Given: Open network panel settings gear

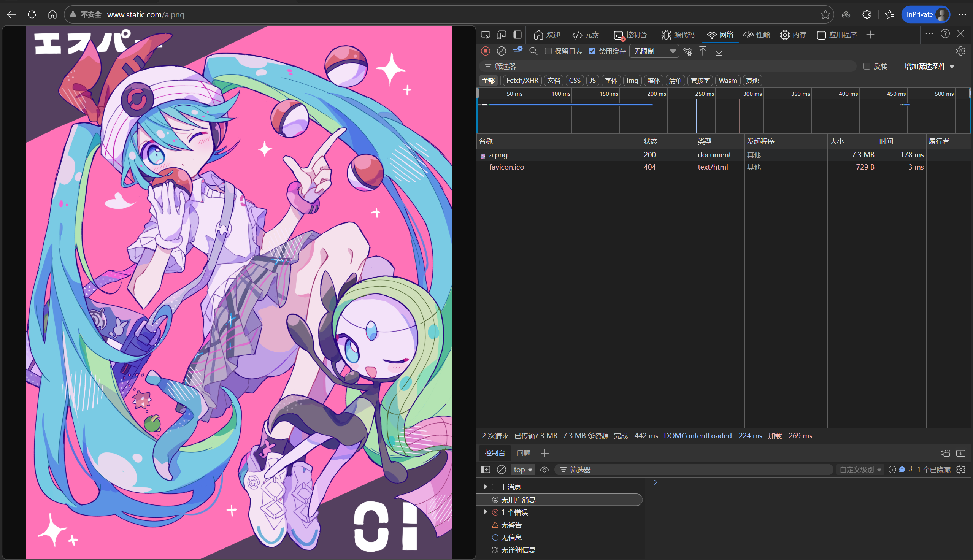Looking at the screenshot, I should point(960,51).
